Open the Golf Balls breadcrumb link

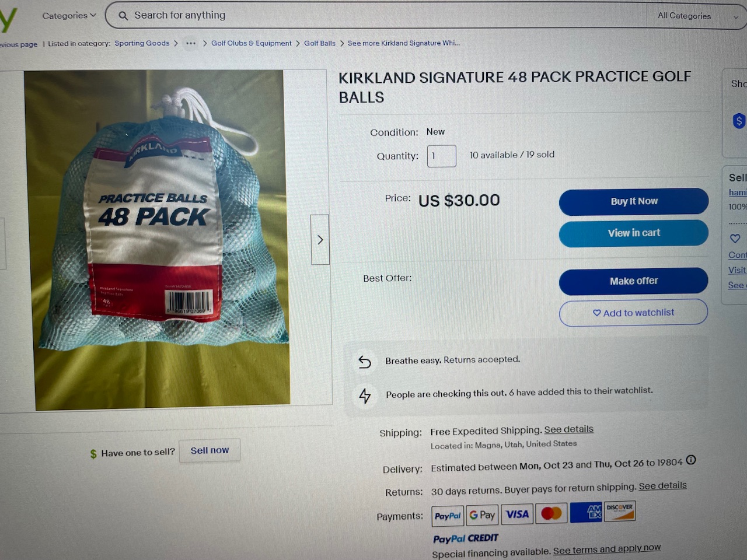point(320,43)
